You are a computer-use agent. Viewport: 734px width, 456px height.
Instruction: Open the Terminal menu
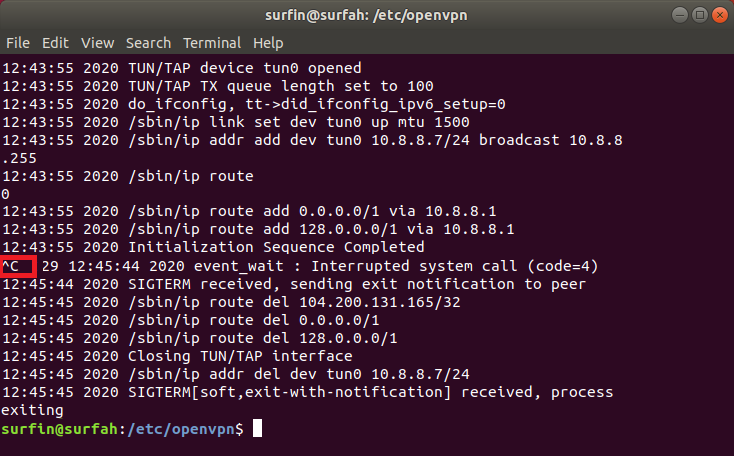[212, 44]
